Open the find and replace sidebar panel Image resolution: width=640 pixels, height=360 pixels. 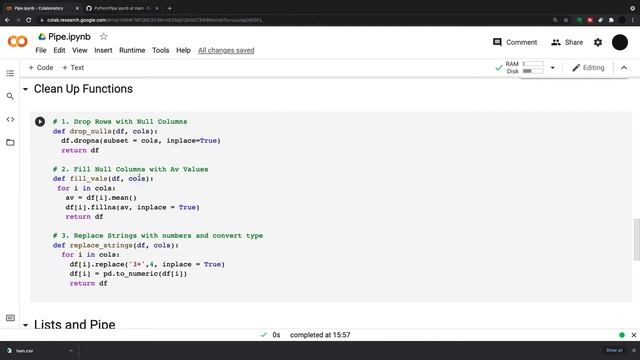click(x=10, y=96)
